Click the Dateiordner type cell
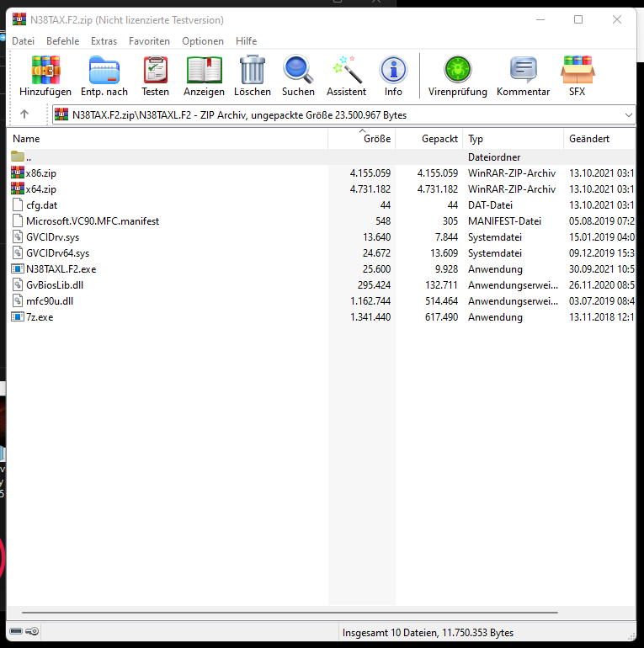This screenshot has height=648, width=644. tap(494, 157)
